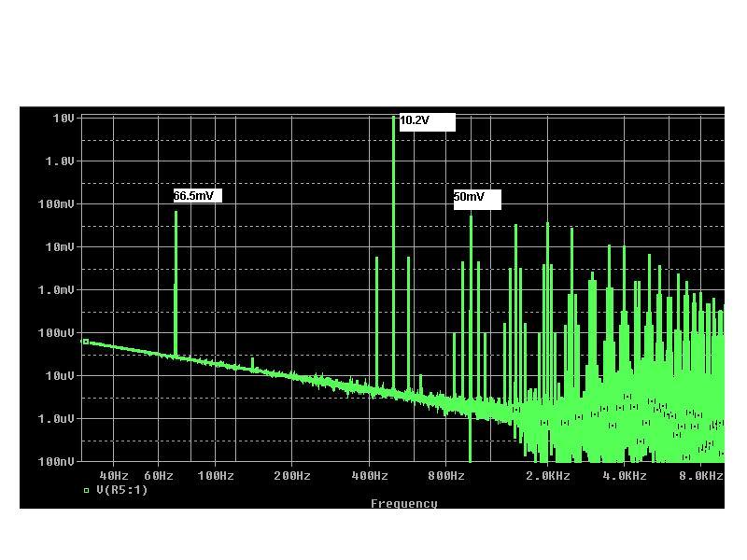Click the 100nV y-axis label
747x560 pixels.
click(56, 461)
